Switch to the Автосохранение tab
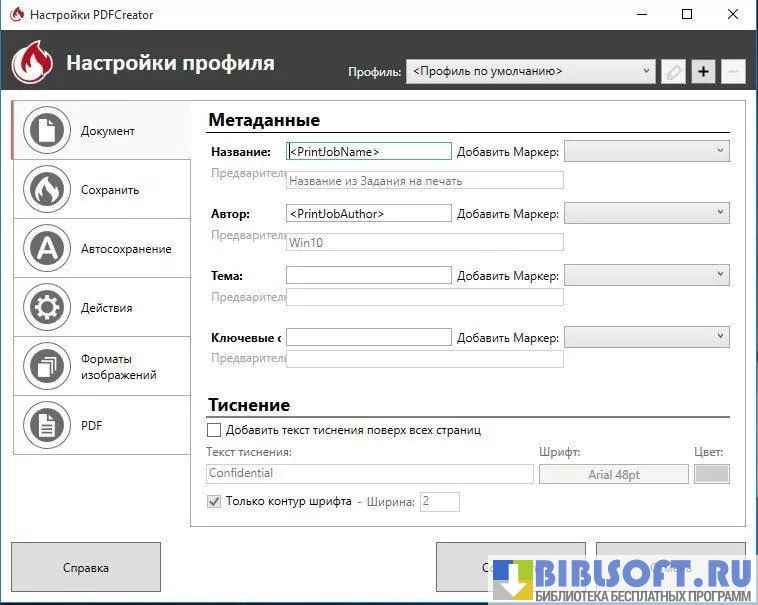This screenshot has height=605, width=758. pyautogui.click(x=126, y=249)
